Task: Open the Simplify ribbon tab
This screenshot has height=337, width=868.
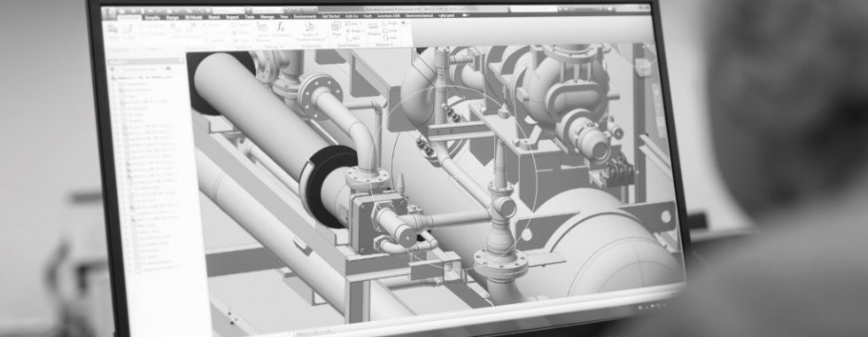Action: [x=152, y=17]
